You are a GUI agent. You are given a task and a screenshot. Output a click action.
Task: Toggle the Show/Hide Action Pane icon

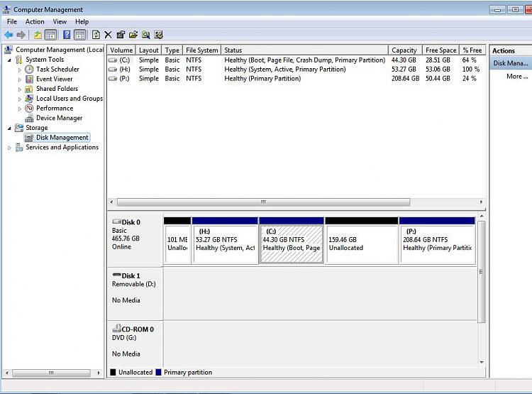pyautogui.click(x=80, y=35)
